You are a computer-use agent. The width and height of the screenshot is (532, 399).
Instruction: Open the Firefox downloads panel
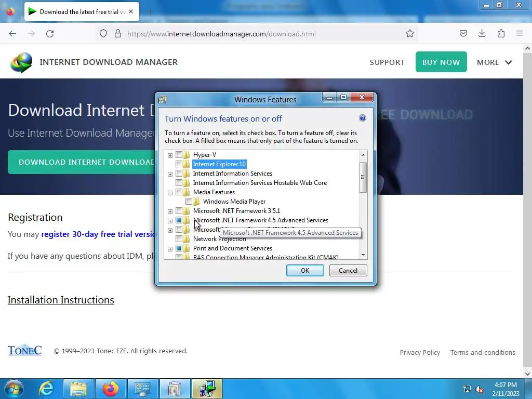point(482,34)
